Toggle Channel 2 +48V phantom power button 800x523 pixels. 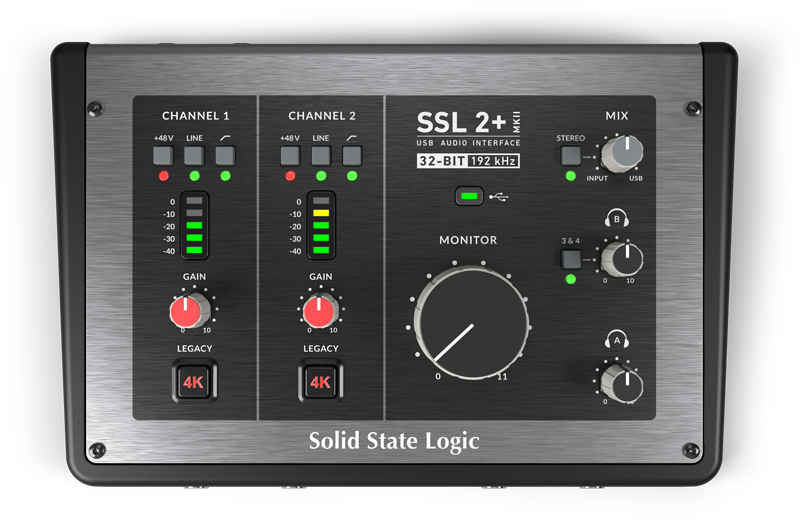pos(290,155)
